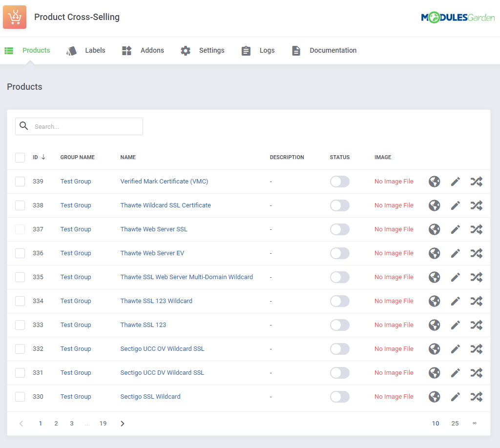Show 25 entries per page

point(455,424)
